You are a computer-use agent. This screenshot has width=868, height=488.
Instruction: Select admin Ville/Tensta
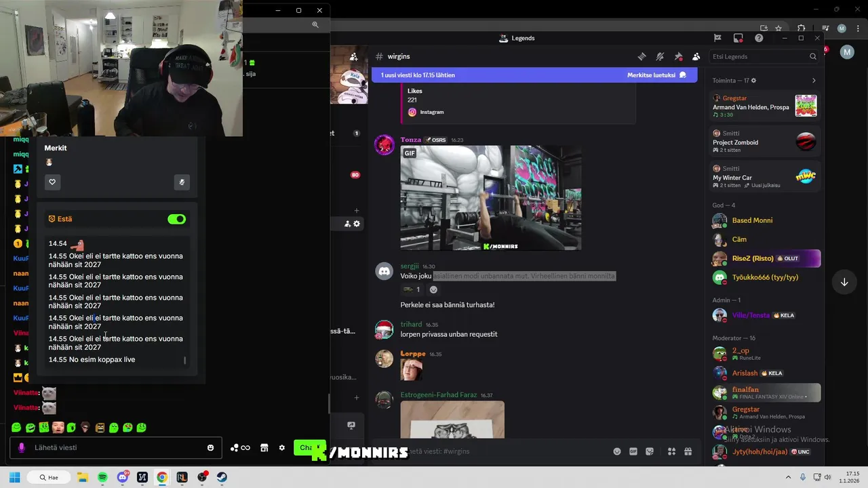(x=766, y=315)
